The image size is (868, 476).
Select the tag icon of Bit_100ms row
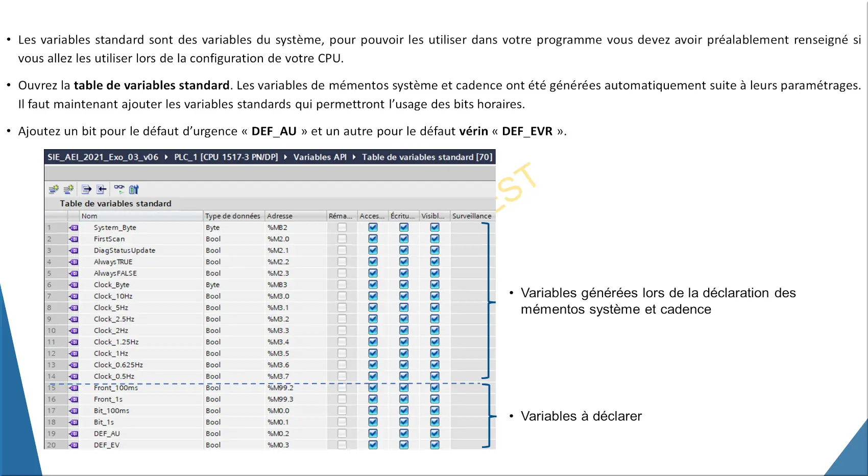pos(74,411)
